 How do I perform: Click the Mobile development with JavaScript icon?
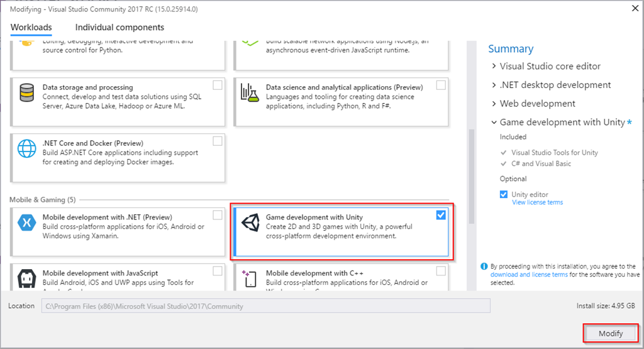point(27,279)
